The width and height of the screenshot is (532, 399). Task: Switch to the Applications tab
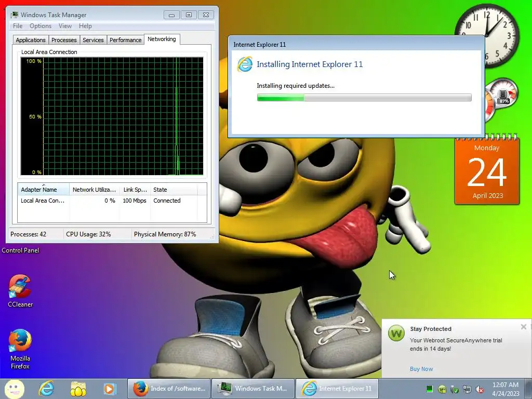pyautogui.click(x=31, y=40)
